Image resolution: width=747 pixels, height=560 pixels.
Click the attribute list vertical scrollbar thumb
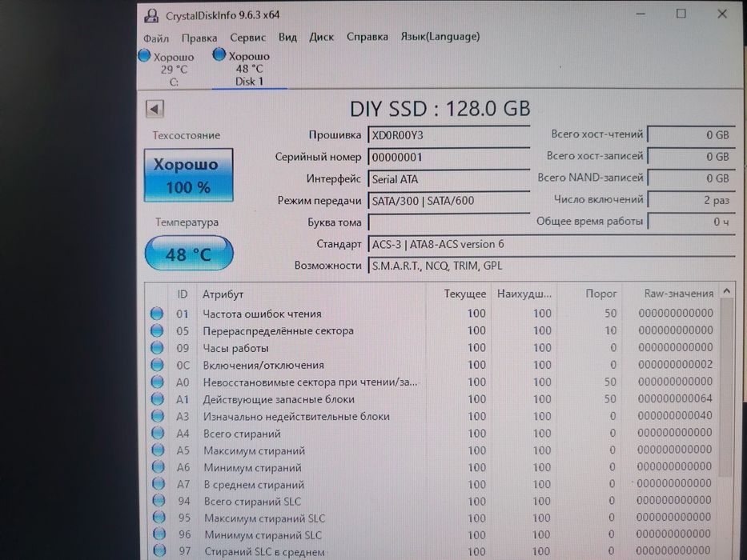click(725, 388)
